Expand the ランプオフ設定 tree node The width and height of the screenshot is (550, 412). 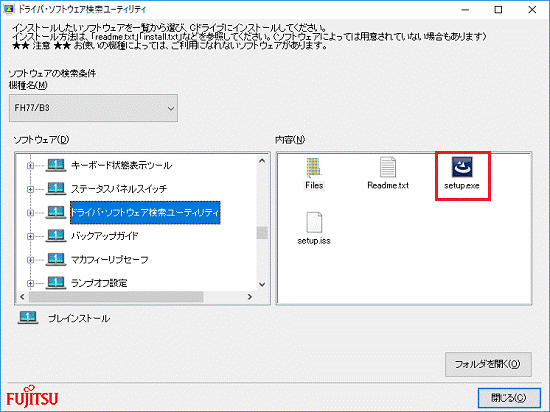[x=30, y=283]
